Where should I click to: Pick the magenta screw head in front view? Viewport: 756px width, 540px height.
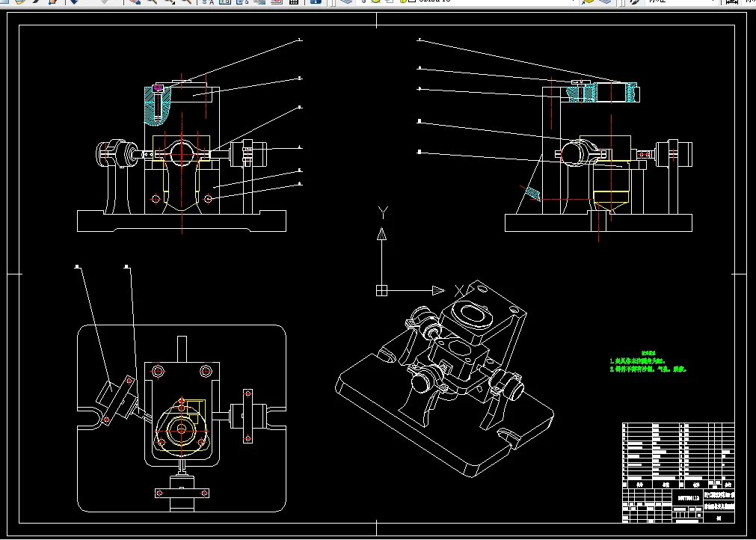(158, 88)
